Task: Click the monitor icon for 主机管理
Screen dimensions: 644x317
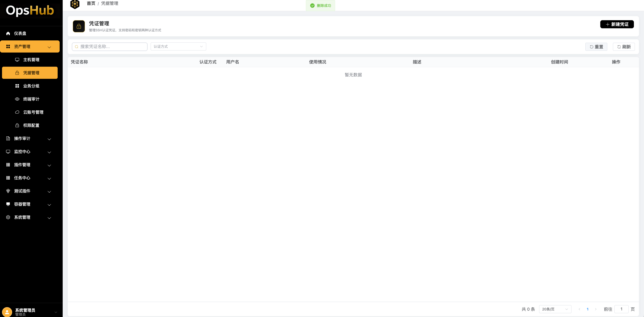Action: (17, 60)
